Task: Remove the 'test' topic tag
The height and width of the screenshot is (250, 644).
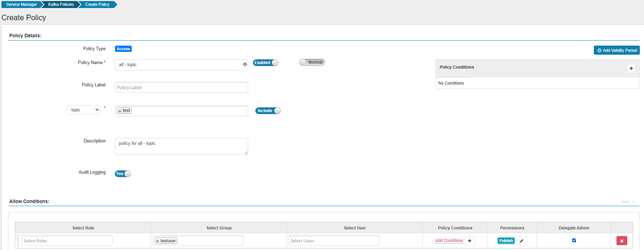Action: [x=120, y=111]
